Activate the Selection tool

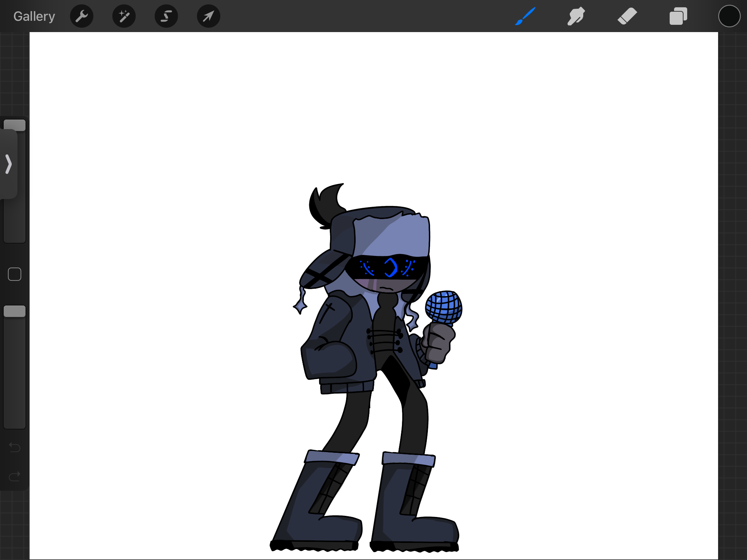click(166, 16)
